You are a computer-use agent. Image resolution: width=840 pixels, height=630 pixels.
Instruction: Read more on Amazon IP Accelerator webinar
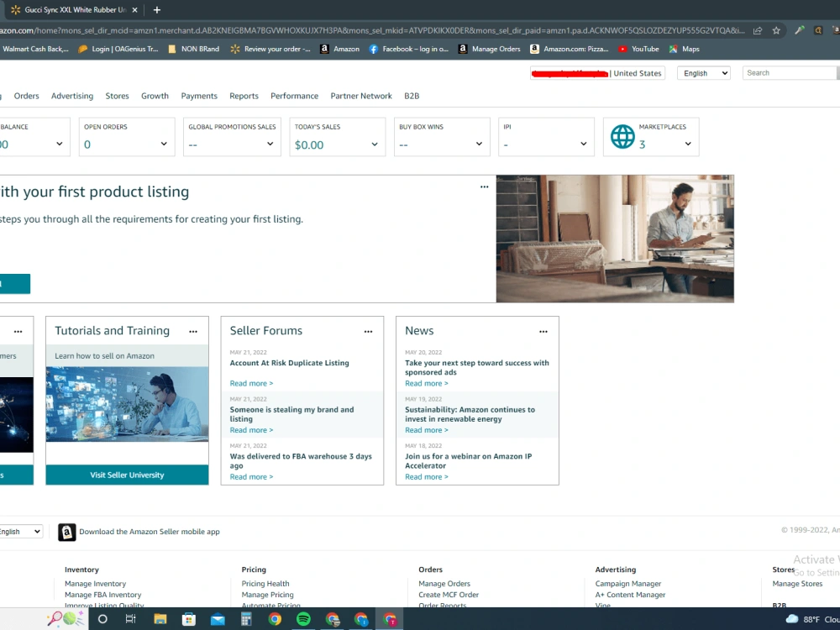[427, 476]
